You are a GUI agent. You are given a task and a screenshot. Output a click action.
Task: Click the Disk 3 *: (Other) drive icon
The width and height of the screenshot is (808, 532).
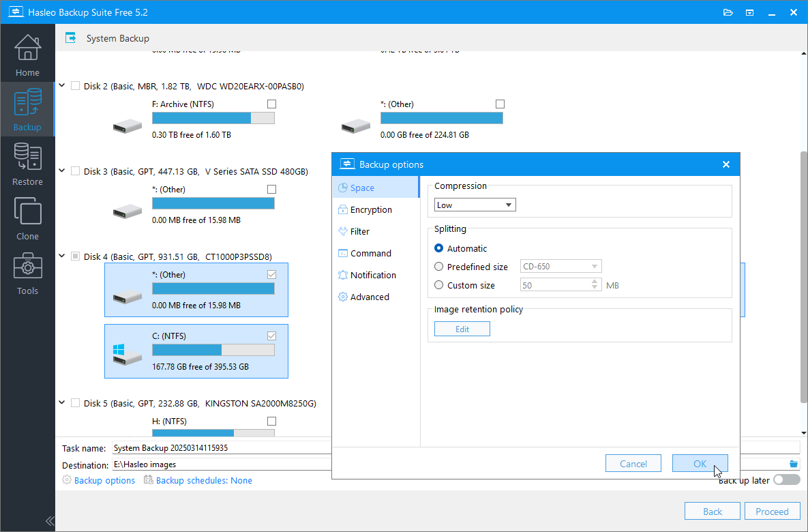128,210
